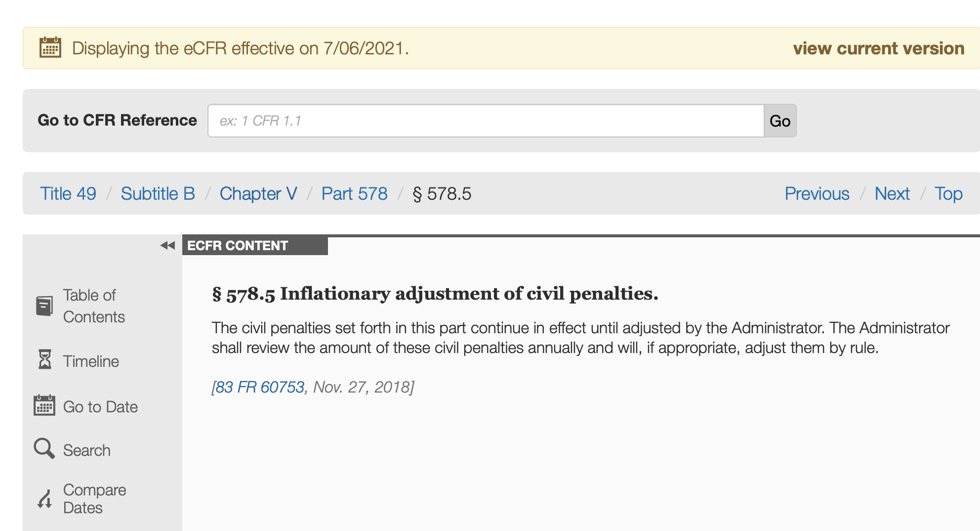
Task: Click the CFR Reference input field
Action: [x=486, y=121]
